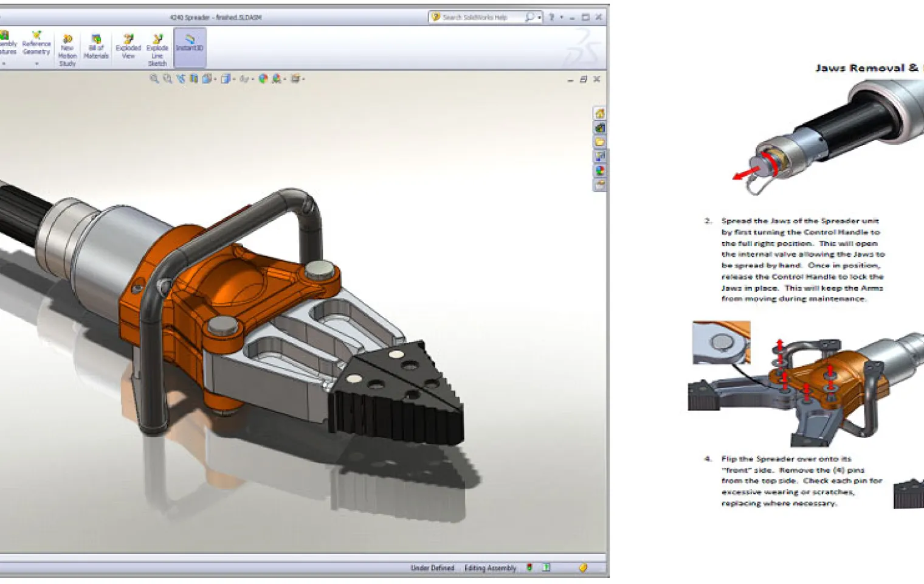Click the Apply Scene icon
This screenshot has width=924, height=584.
277,78
